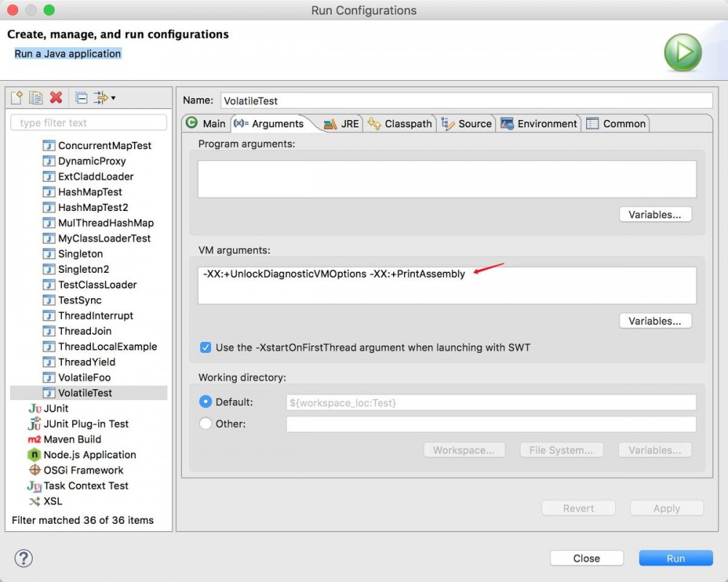Click the ConcurrentMapTest Java icon
Screen dimensions: 728x582
click(49, 145)
